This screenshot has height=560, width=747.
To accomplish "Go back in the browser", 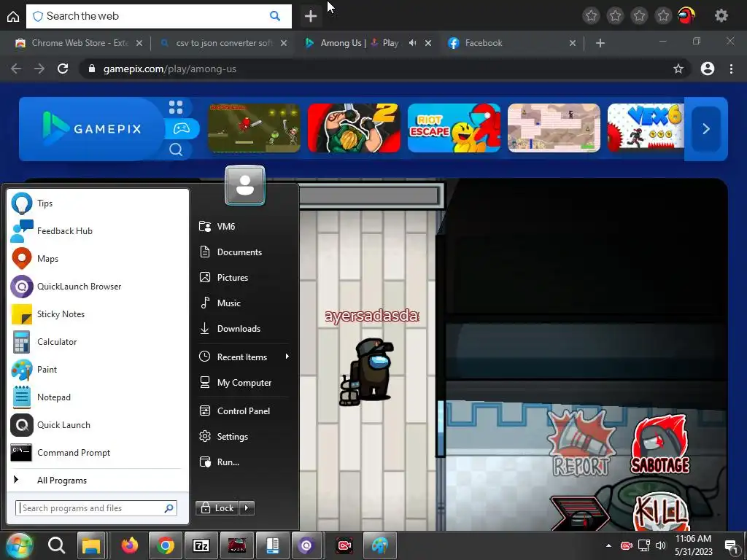I will coord(16,69).
